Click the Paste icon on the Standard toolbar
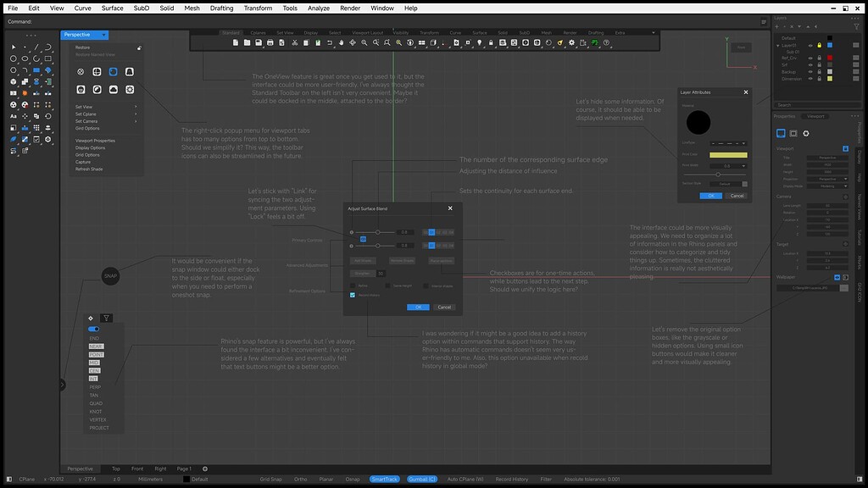 (x=318, y=42)
